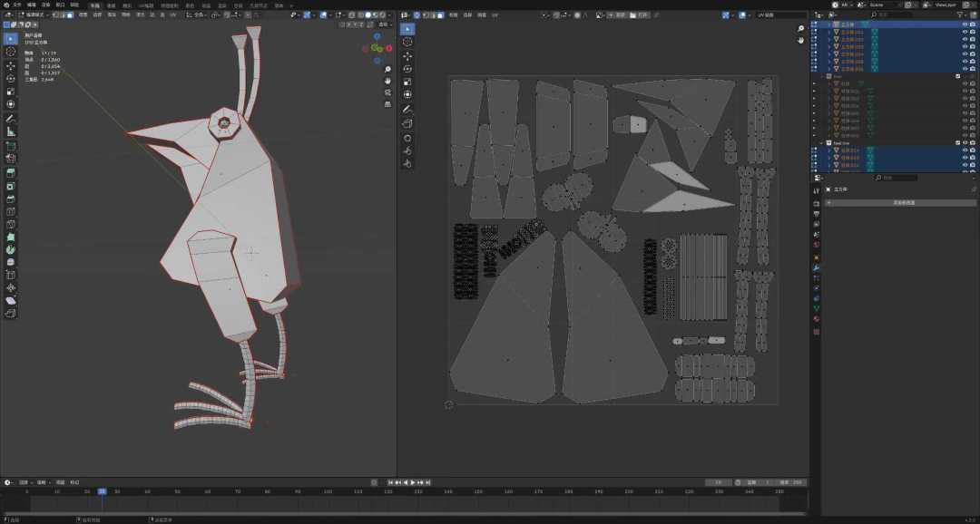Click the Blender logo in top bar
Image resolution: width=980 pixels, height=524 pixels.
5,5
